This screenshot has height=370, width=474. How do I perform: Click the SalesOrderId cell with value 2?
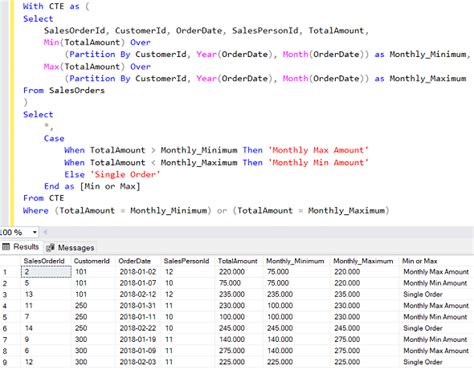pos(46,272)
